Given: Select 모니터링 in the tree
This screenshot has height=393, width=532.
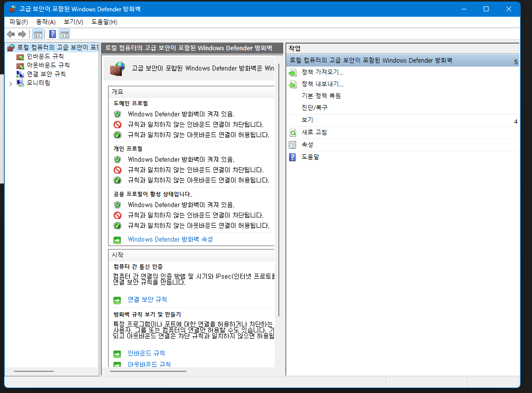Looking at the screenshot, I should point(38,83).
